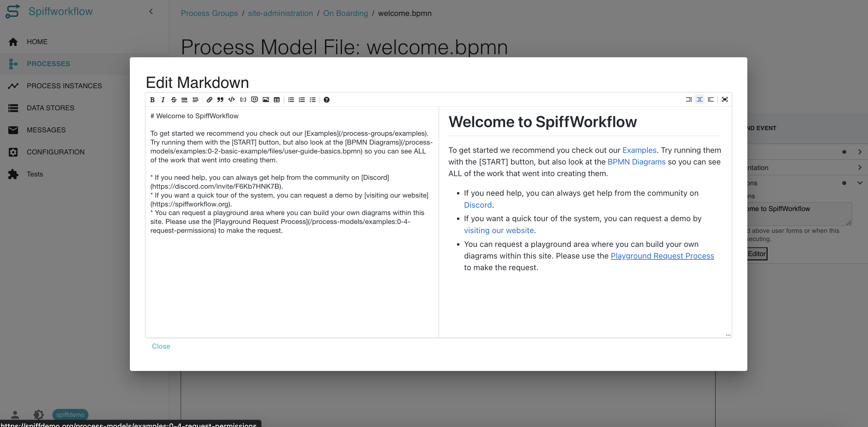Go to Process Groups breadcrumb

point(209,13)
